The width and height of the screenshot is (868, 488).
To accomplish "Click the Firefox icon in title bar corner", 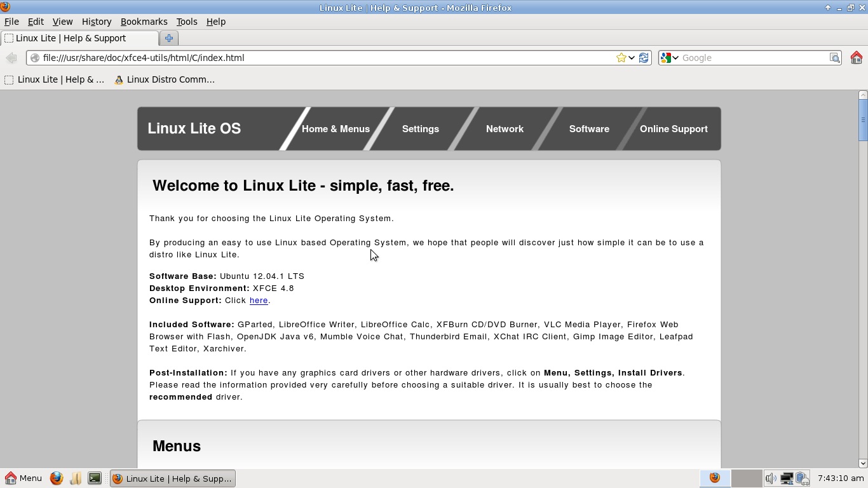I will tap(5, 7).
